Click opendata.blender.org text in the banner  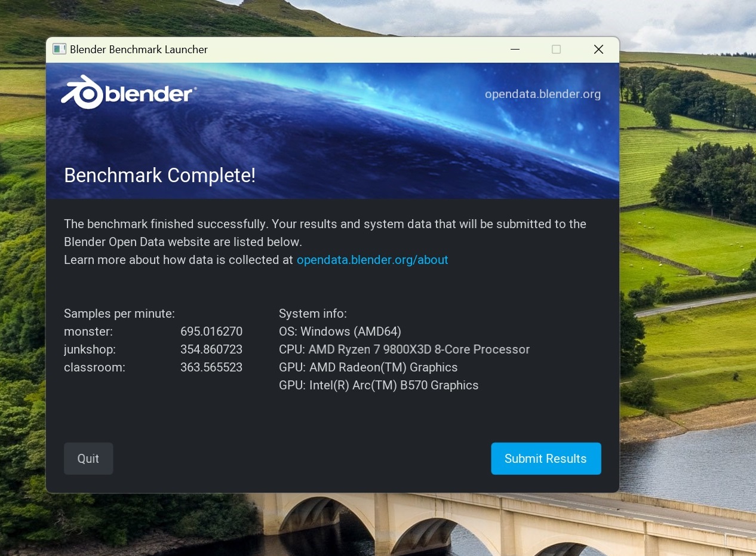point(542,94)
